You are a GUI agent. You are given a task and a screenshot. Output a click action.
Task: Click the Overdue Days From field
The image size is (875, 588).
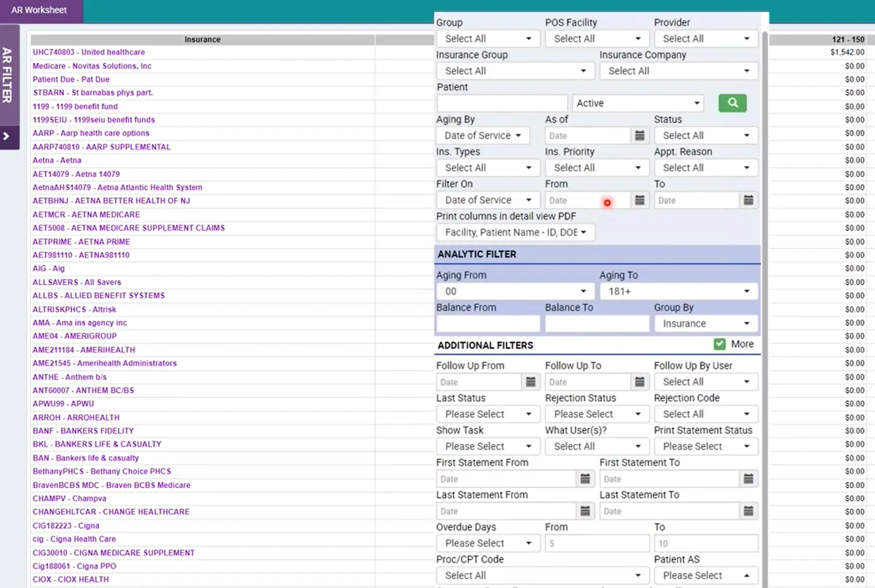tap(597, 543)
